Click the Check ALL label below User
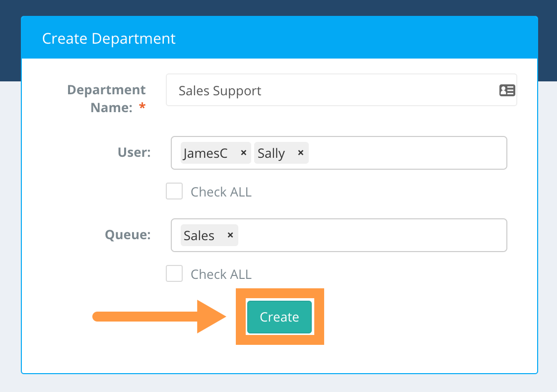 [x=221, y=192]
